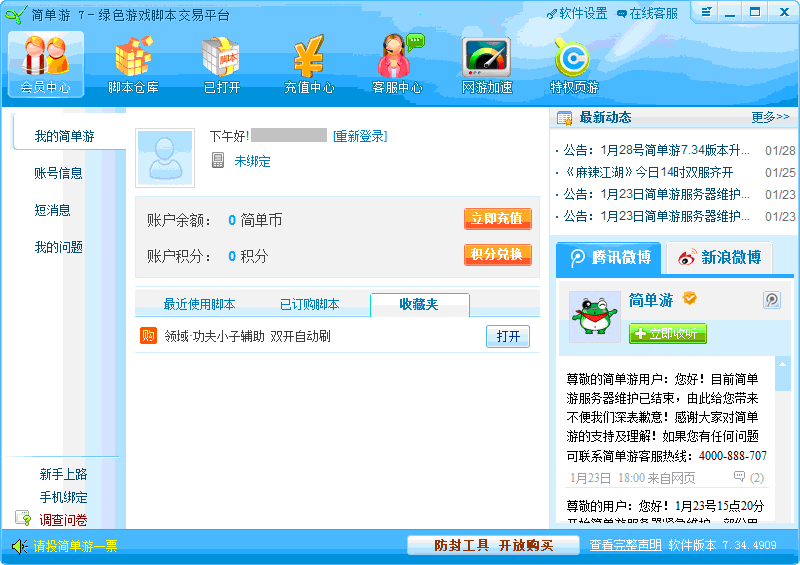
Task: Click 打开 button for the script
Action: pyautogui.click(x=508, y=336)
